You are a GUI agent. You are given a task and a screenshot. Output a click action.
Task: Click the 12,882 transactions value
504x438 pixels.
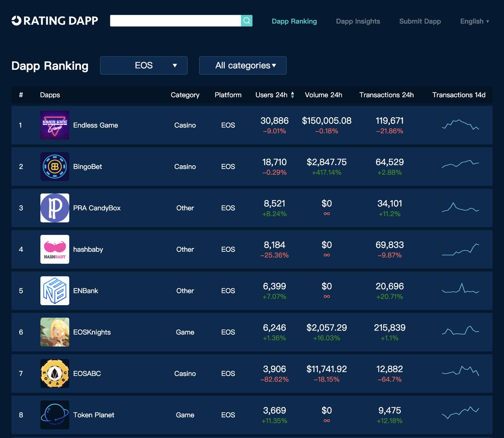(x=390, y=369)
